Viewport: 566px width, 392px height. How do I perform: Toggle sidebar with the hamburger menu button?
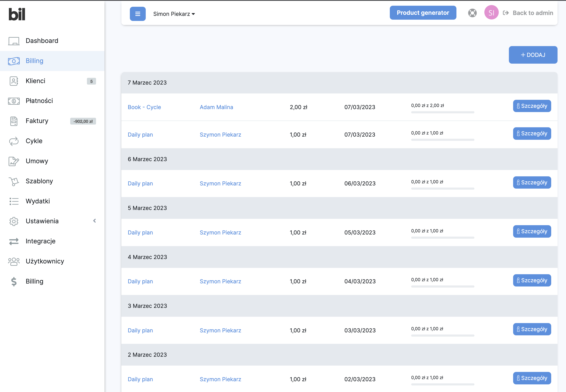click(x=137, y=14)
